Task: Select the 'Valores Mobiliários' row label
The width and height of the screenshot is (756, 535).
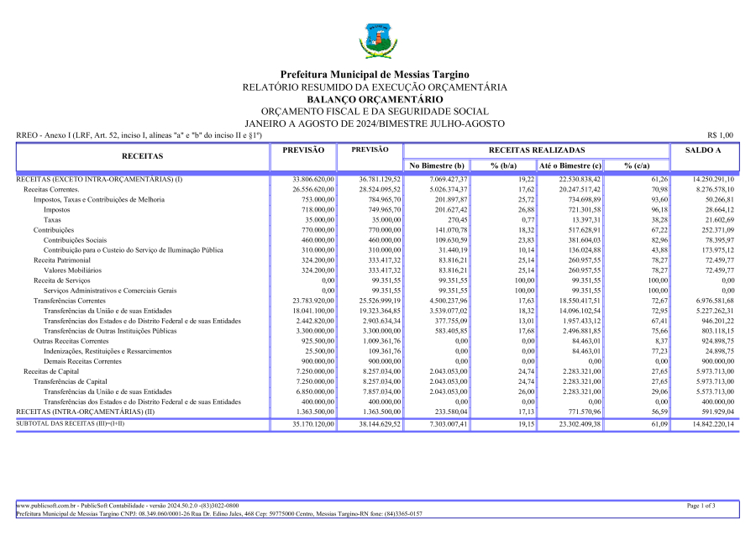Action: pos(72,270)
